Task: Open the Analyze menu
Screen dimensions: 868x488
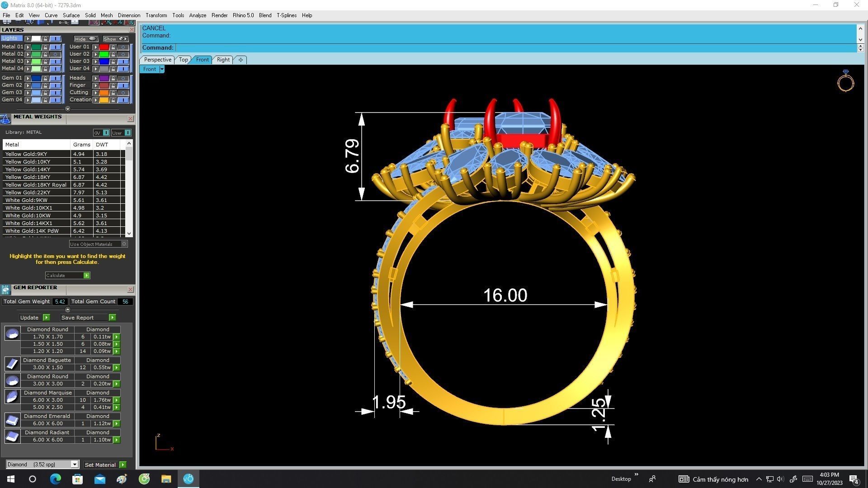Action: (x=198, y=15)
